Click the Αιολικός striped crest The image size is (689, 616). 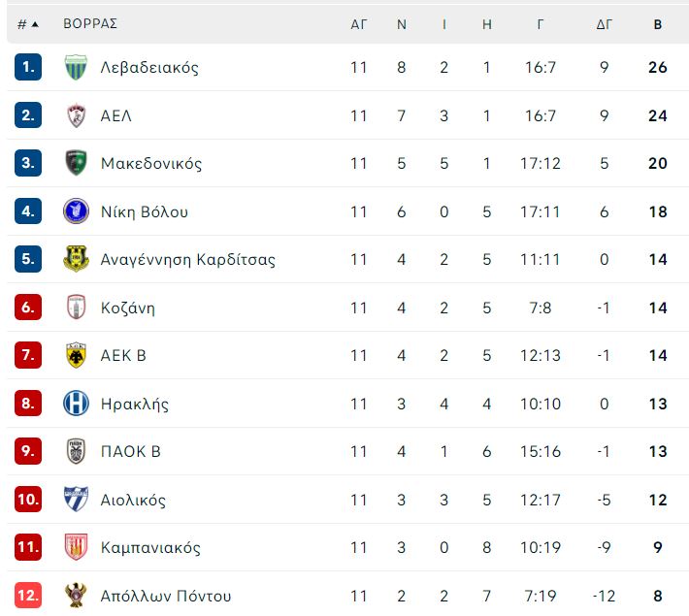[76, 500]
